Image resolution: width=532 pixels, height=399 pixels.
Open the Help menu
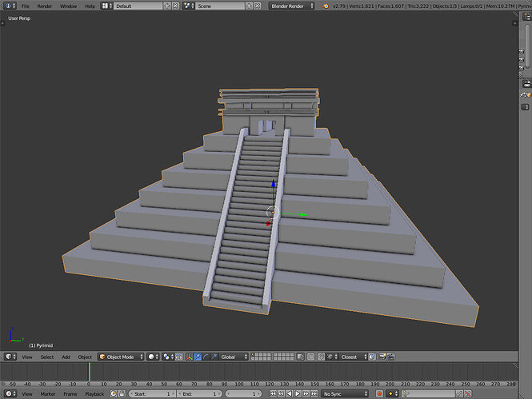point(90,6)
